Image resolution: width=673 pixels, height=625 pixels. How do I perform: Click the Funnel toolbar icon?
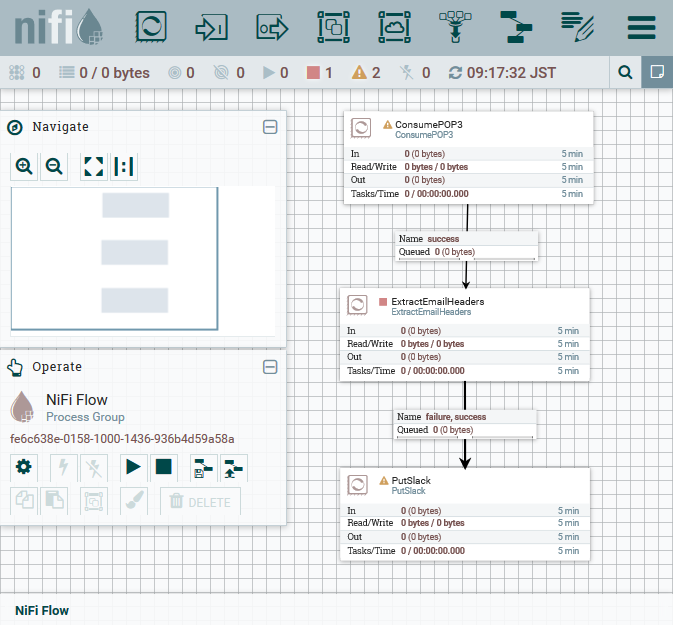455,27
